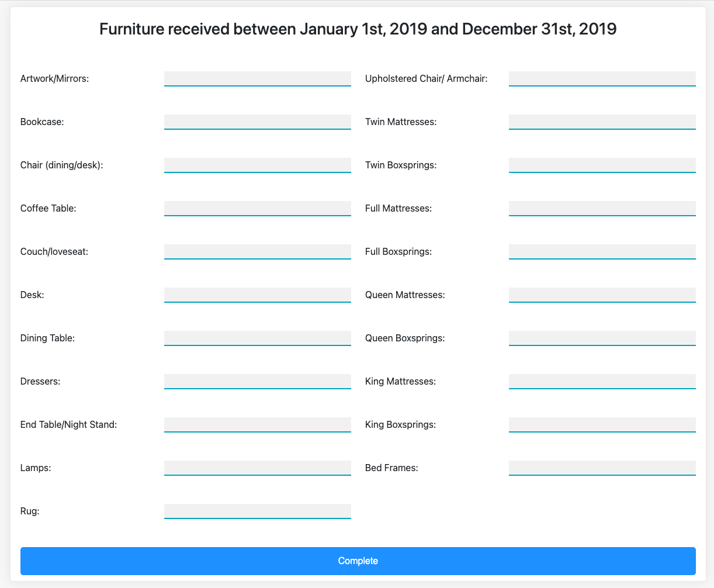Click the Dressers input field

click(258, 382)
